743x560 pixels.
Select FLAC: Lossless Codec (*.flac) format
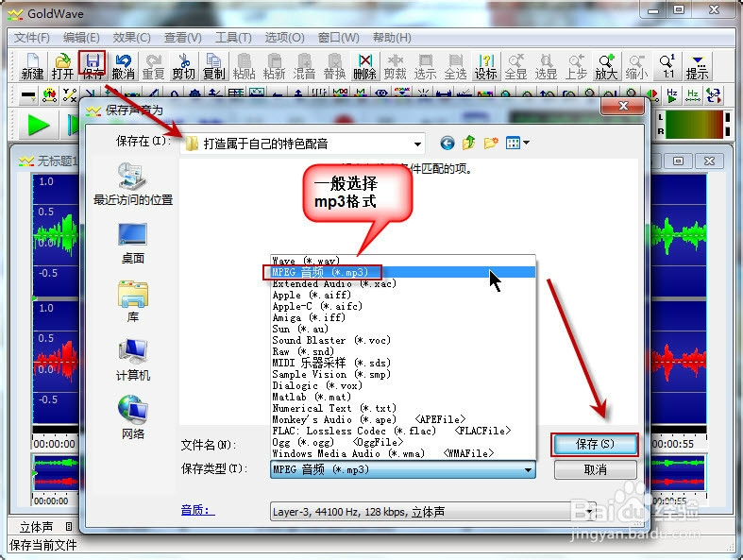coord(403,431)
